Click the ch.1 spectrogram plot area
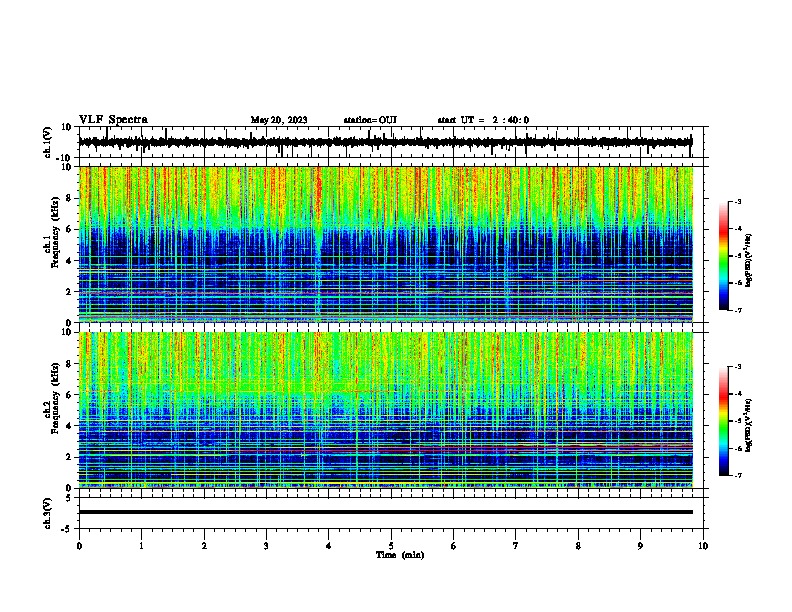Image resolution: width=792 pixels, height=612 pixels. 386,244
